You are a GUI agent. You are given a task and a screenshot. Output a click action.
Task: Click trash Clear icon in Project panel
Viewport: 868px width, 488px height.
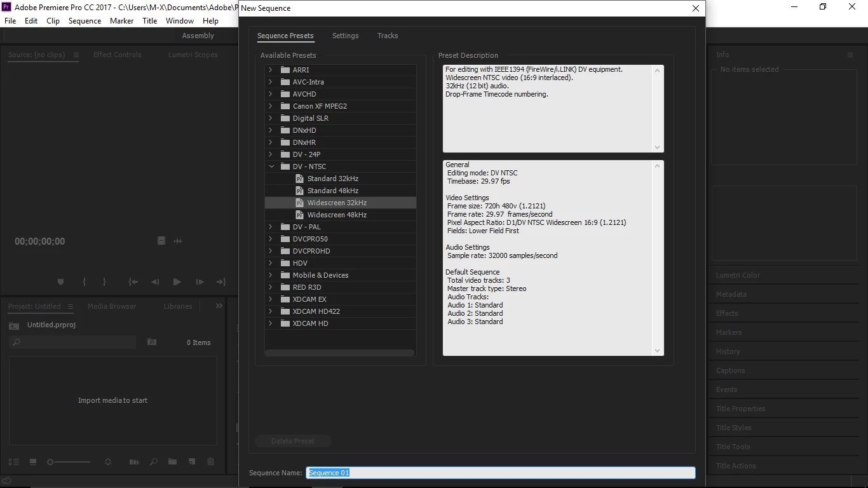click(211, 462)
